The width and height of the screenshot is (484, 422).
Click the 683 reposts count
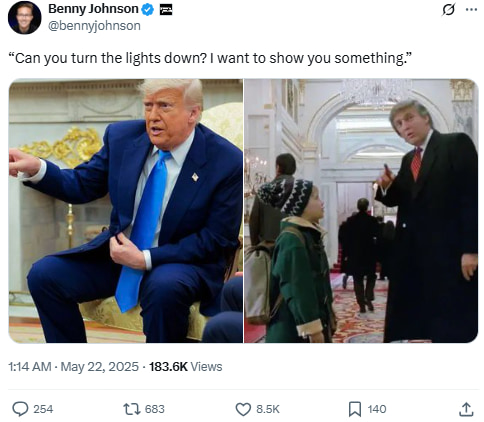155,409
